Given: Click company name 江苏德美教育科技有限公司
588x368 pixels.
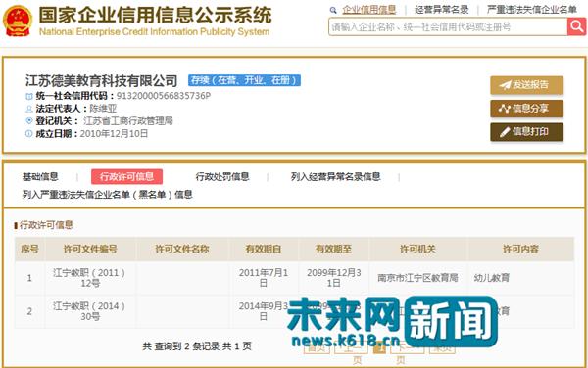Looking at the screenshot, I should click(102, 80).
